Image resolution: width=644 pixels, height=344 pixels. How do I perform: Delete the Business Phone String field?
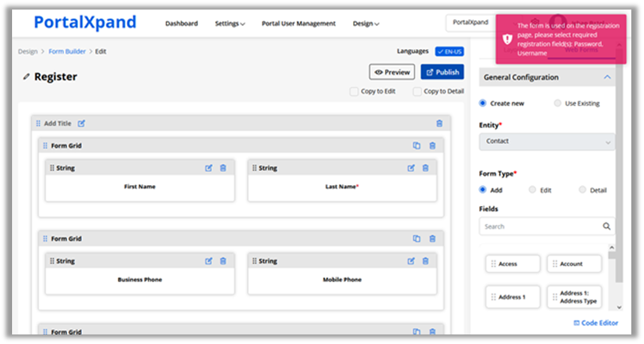click(x=223, y=261)
